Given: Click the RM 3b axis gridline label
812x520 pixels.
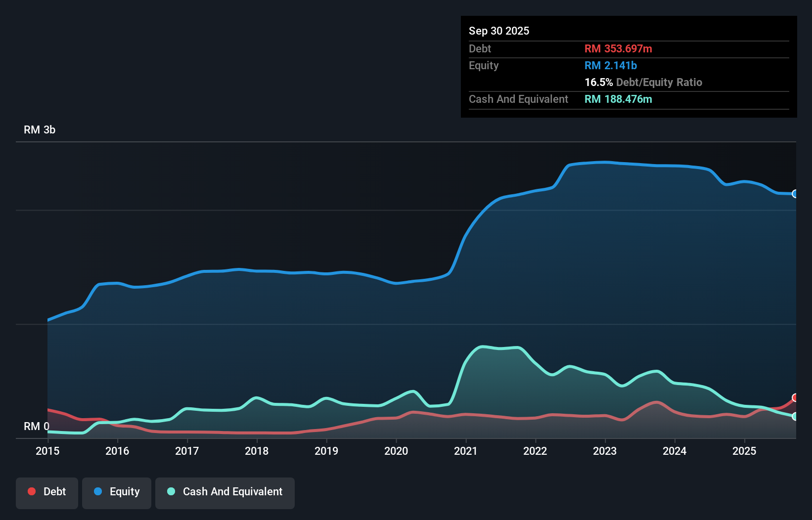Looking at the screenshot, I should [x=40, y=130].
